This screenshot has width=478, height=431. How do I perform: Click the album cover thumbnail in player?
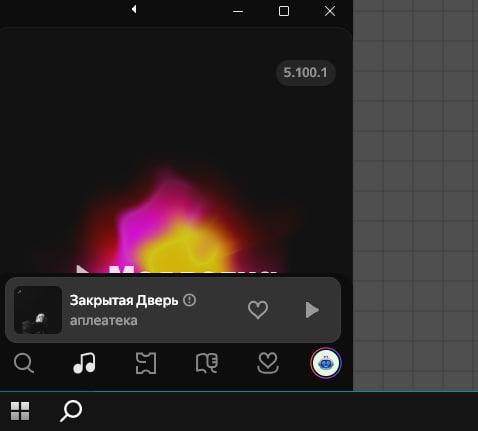pos(38,310)
